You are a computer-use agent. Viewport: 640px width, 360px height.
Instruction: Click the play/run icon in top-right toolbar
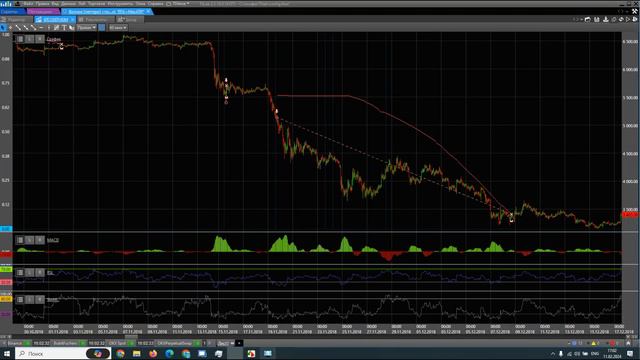click(628, 20)
